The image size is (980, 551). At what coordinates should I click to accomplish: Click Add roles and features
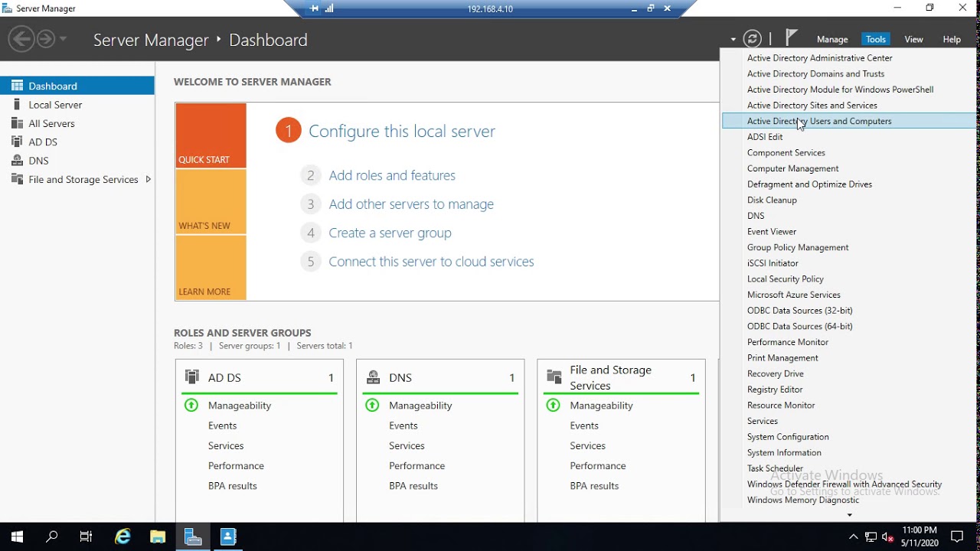point(392,175)
